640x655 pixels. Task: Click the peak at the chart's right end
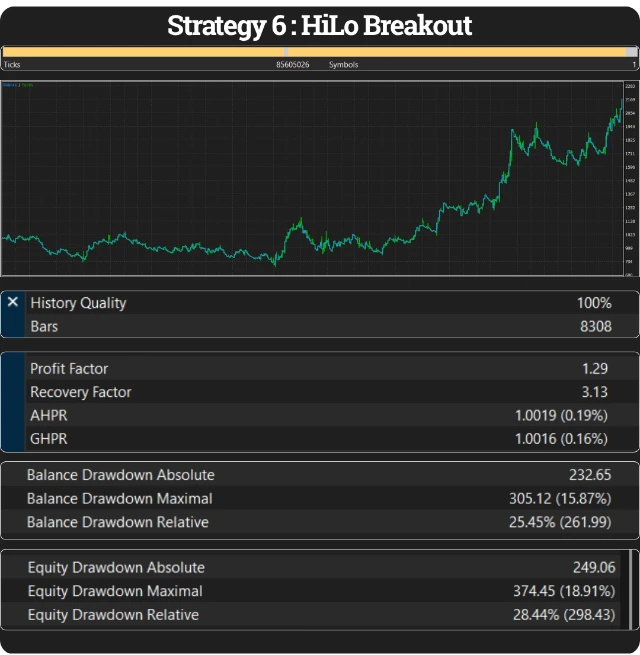[x=619, y=103]
